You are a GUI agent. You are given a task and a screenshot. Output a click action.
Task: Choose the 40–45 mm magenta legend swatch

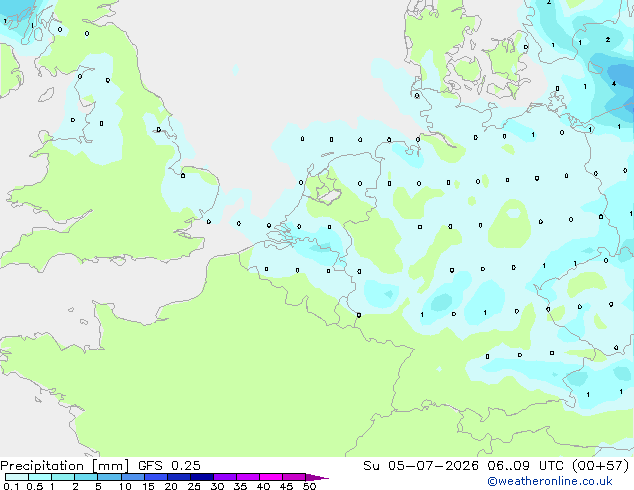click(x=271, y=477)
